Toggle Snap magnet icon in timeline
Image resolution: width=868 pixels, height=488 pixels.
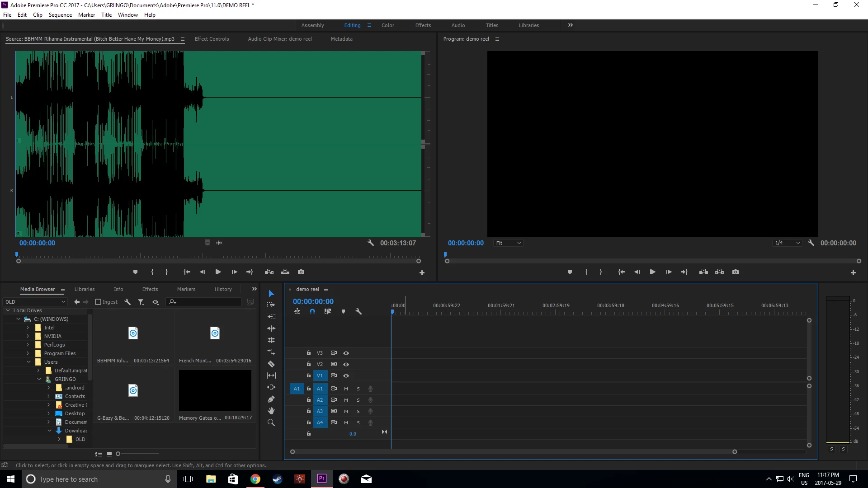pos(312,311)
